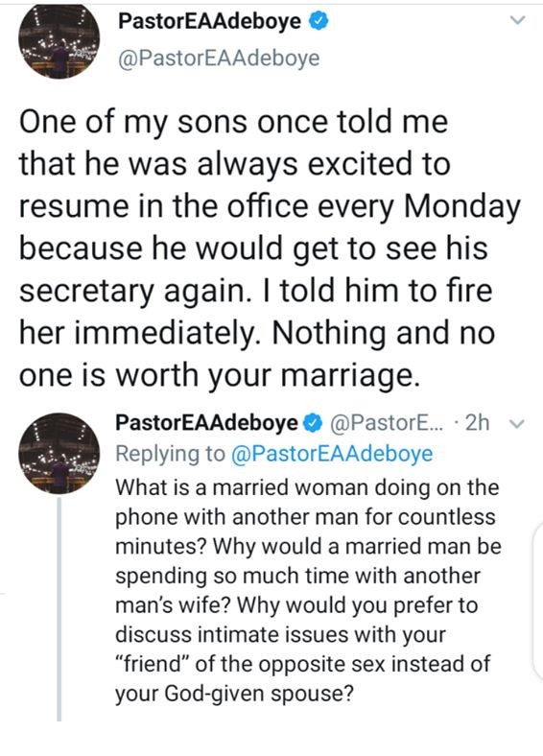
Task: Follow the blue @PastorEAAdeboye mention after Replying to
Action: (332, 454)
